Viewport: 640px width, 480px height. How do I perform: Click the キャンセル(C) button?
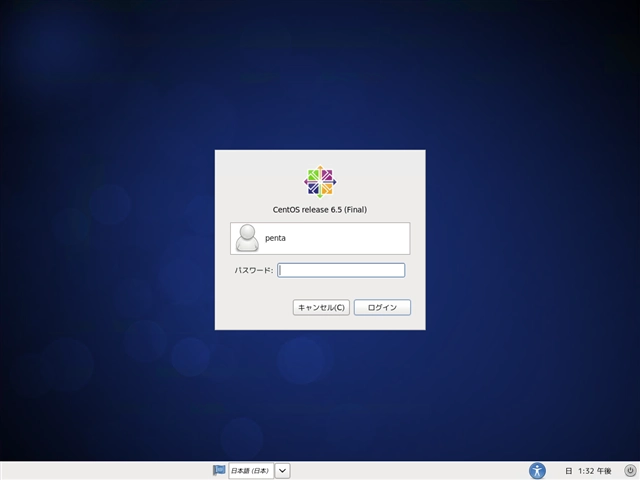[321, 307]
